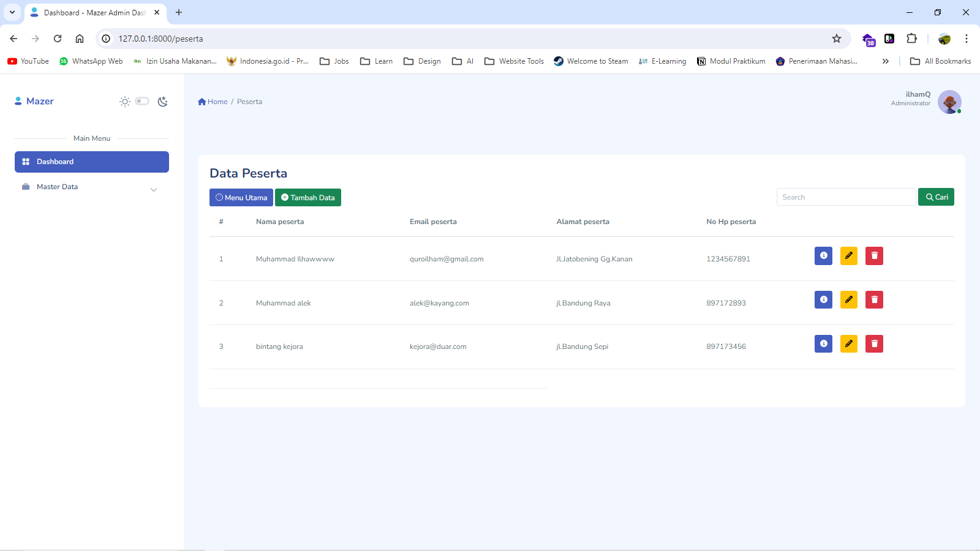Image resolution: width=980 pixels, height=551 pixels.
Task: Click edit pencil for Muhammad Ilhawwww row
Action: (848, 256)
